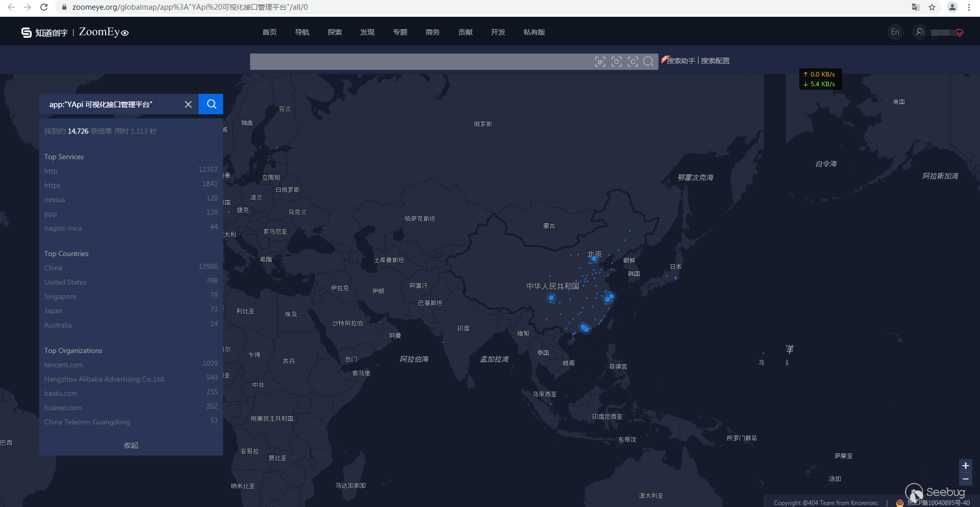This screenshot has width=980, height=507.
Task: Open the 专题 menu item
Action: (400, 32)
